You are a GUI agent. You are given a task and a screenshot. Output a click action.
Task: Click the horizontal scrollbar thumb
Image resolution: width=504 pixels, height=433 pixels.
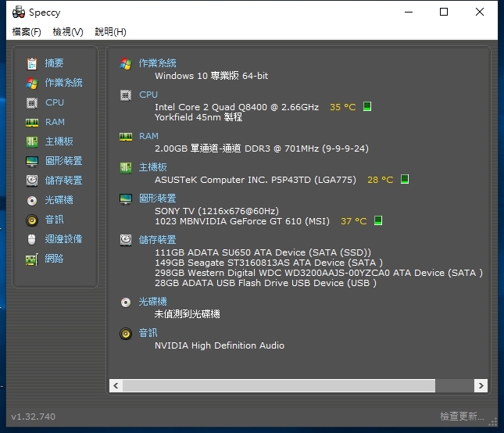click(x=279, y=385)
